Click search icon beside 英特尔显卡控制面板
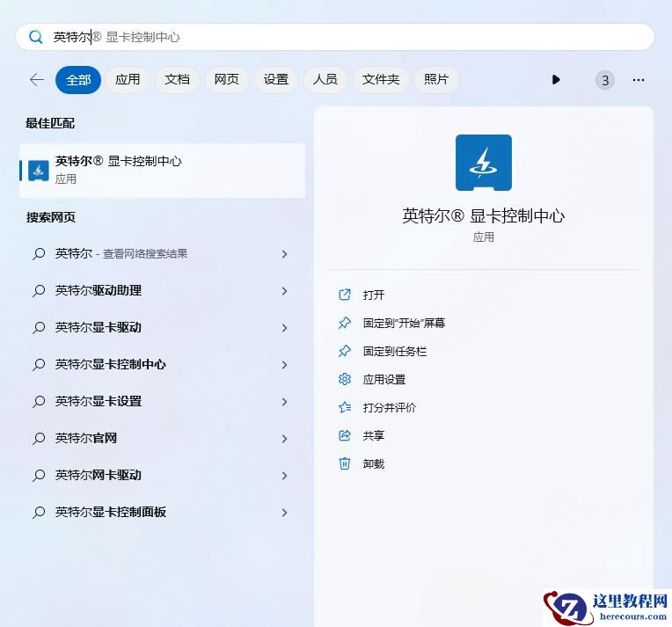 click(x=39, y=512)
